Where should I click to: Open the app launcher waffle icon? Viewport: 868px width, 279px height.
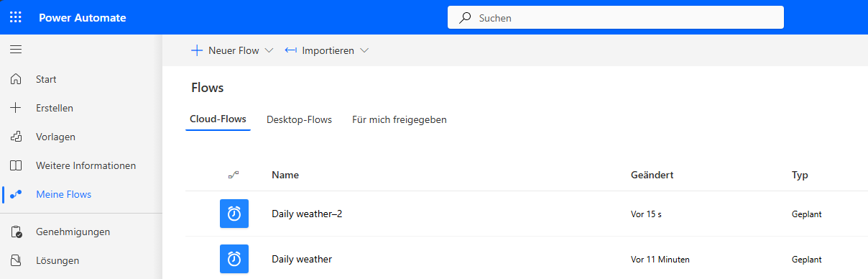point(16,17)
